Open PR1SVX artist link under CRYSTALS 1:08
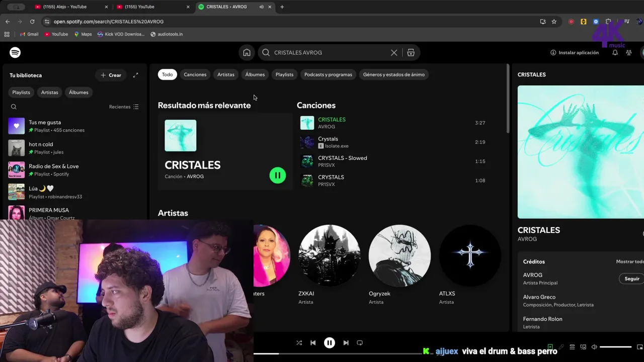Image resolution: width=644 pixels, height=362 pixels. [327, 184]
